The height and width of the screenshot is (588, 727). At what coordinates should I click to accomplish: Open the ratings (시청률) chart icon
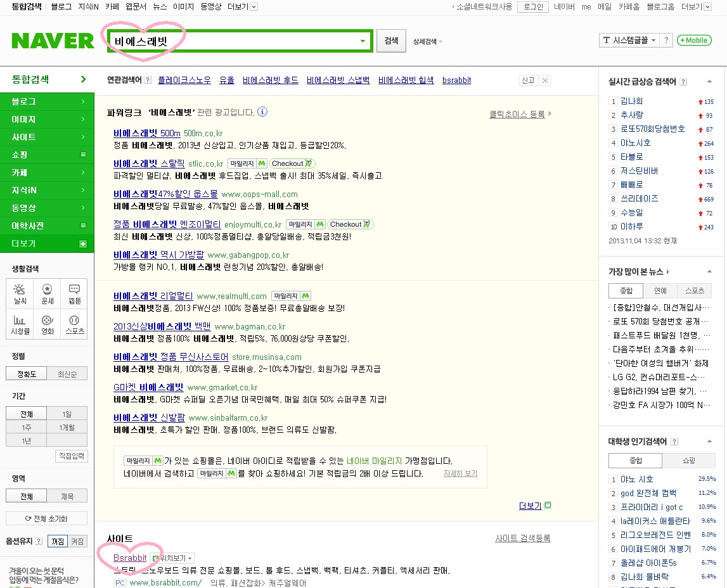pyautogui.click(x=20, y=324)
